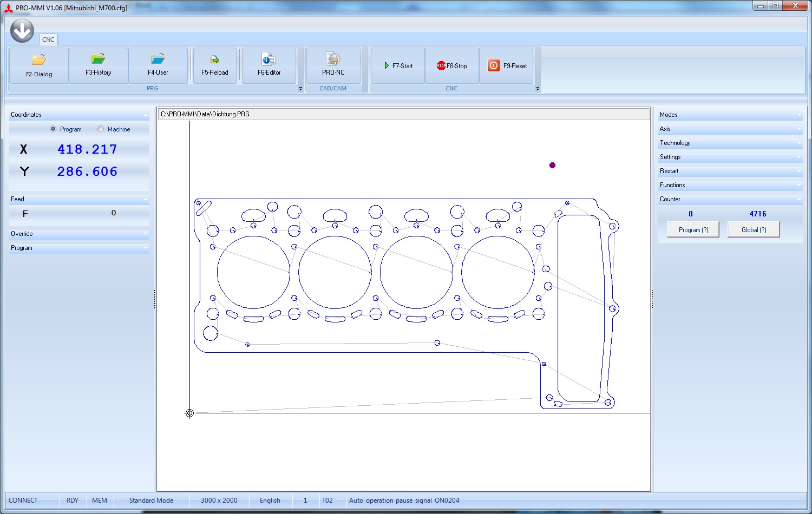Collapse the Counter panel
The image size is (812, 514).
click(730, 199)
